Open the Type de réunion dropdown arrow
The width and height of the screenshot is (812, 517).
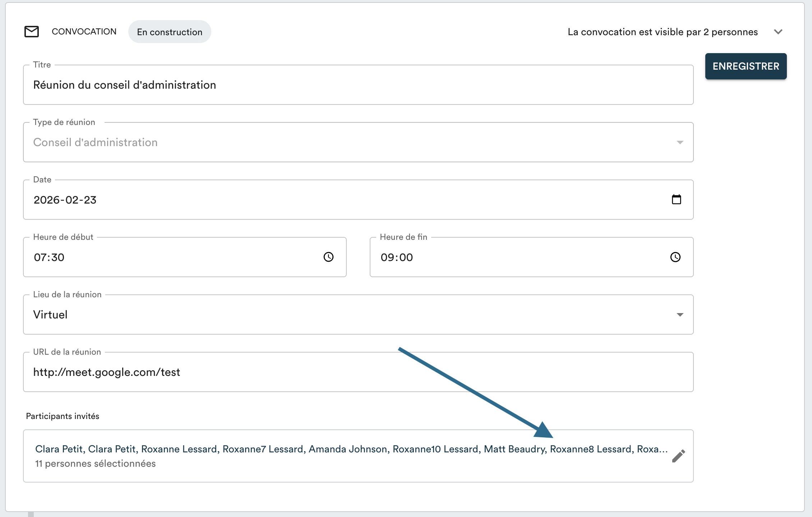(680, 143)
